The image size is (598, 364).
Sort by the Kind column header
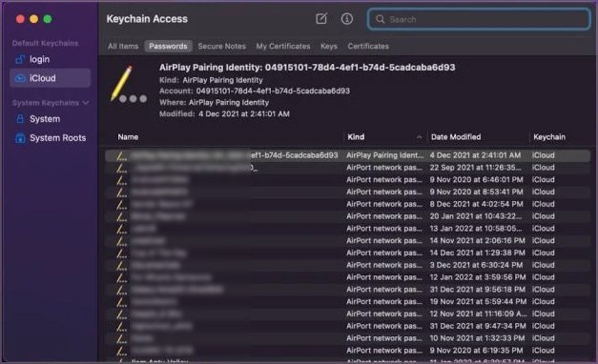(x=356, y=137)
